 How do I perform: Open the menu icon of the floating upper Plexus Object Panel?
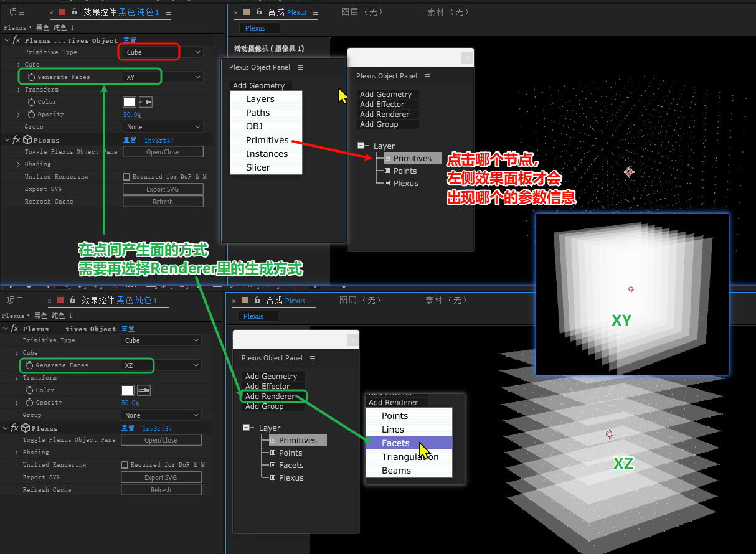coord(427,76)
